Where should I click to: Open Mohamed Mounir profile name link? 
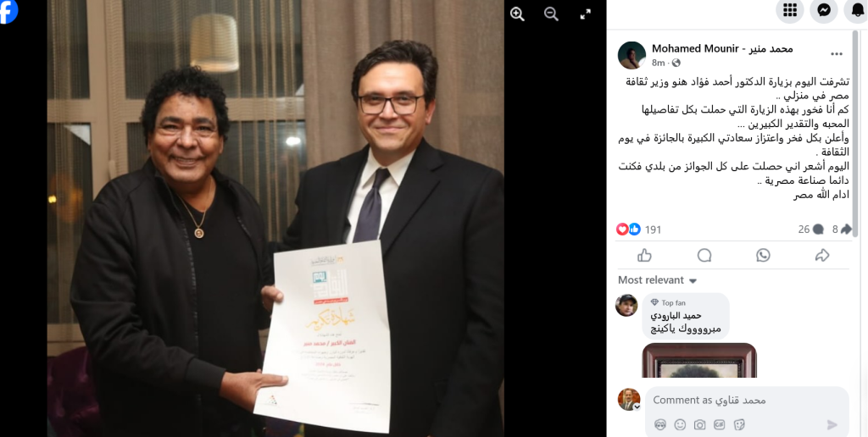coord(722,48)
